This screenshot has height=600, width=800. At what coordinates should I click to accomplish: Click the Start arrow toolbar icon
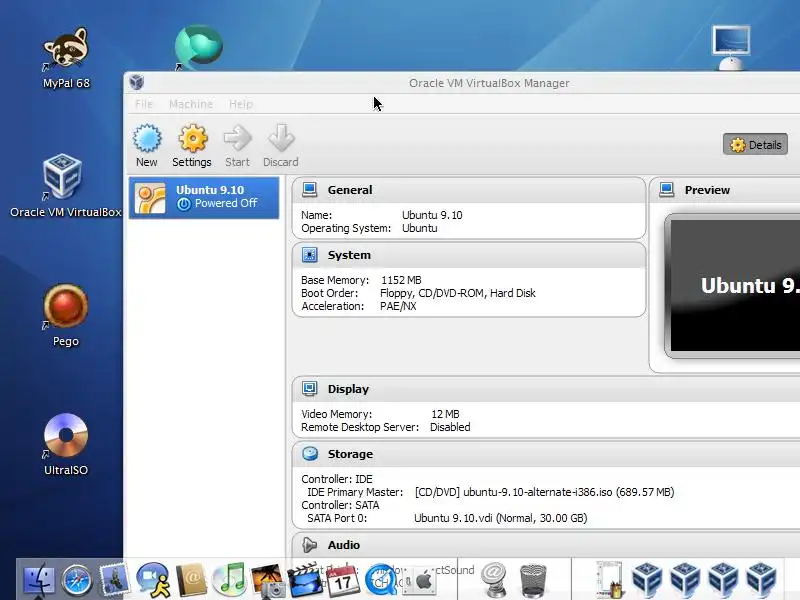(x=237, y=138)
